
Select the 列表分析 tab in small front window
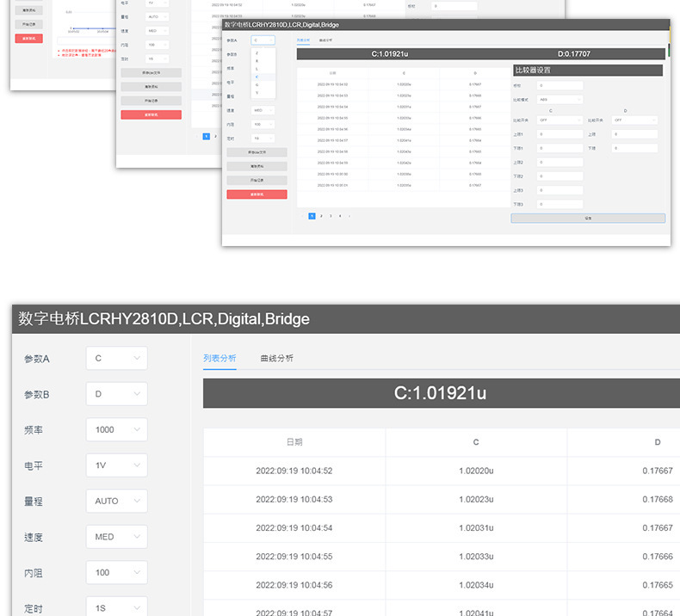pos(303,40)
